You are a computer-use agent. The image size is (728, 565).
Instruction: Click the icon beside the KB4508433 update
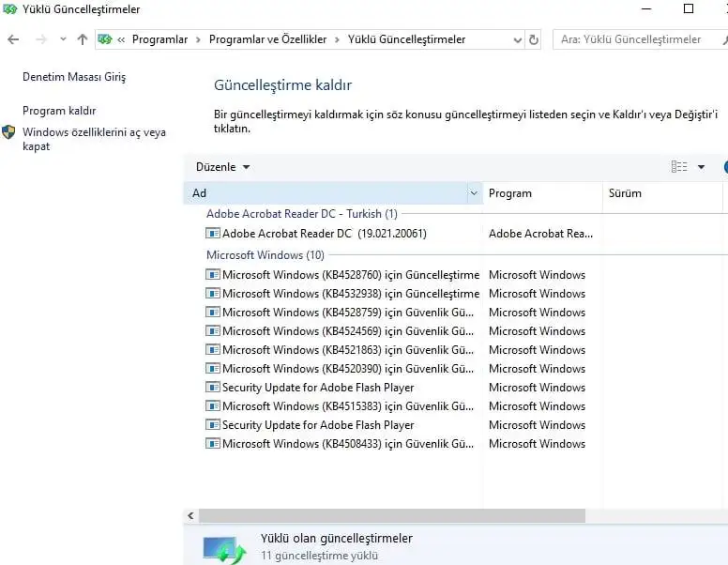coord(213,443)
